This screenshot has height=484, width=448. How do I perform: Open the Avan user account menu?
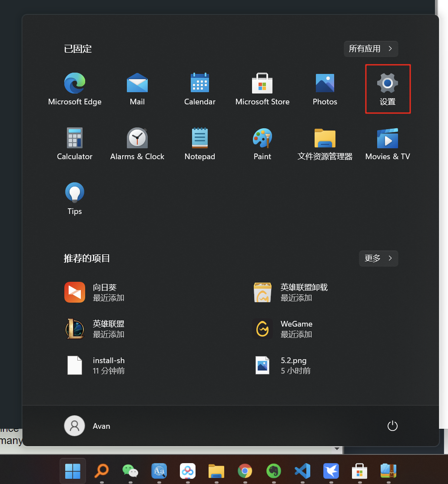point(87,426)
